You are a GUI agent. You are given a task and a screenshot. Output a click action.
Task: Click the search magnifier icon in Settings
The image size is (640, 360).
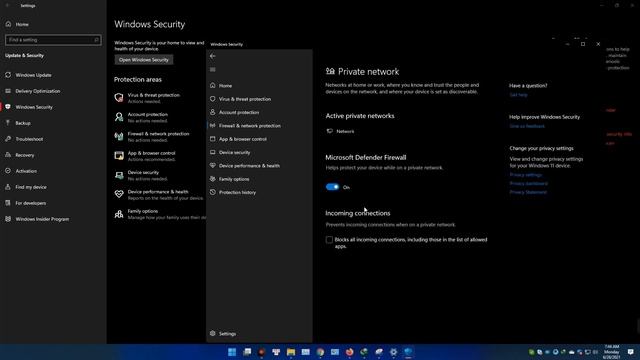pos(96,40)
